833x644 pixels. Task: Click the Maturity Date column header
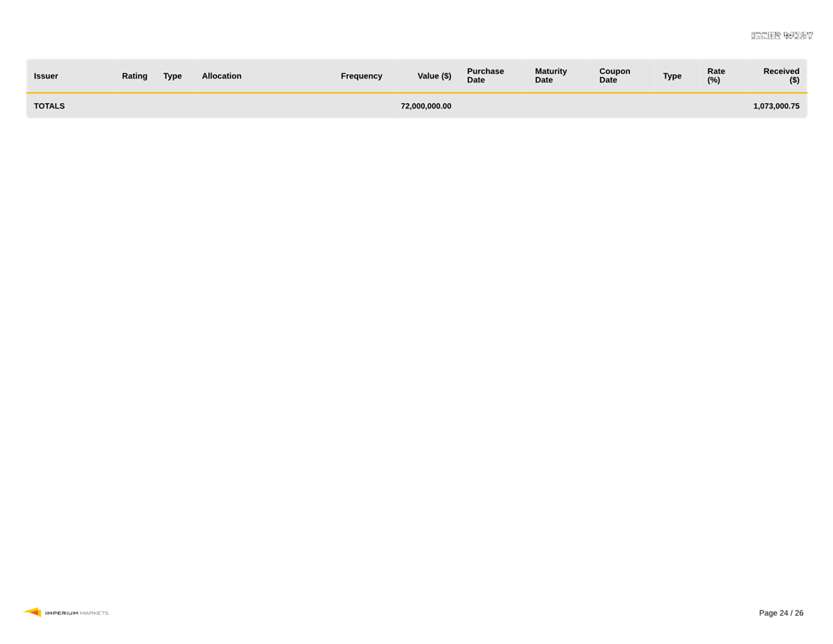click(x=551, y=76)
